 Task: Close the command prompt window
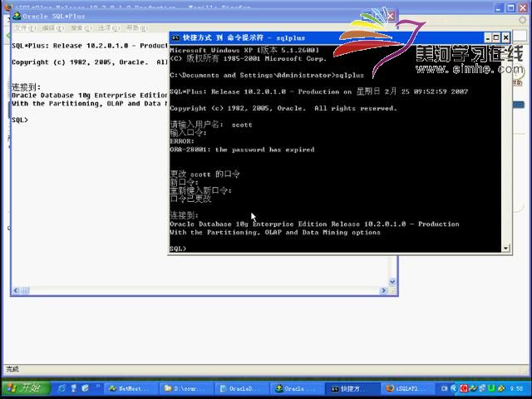506,37
